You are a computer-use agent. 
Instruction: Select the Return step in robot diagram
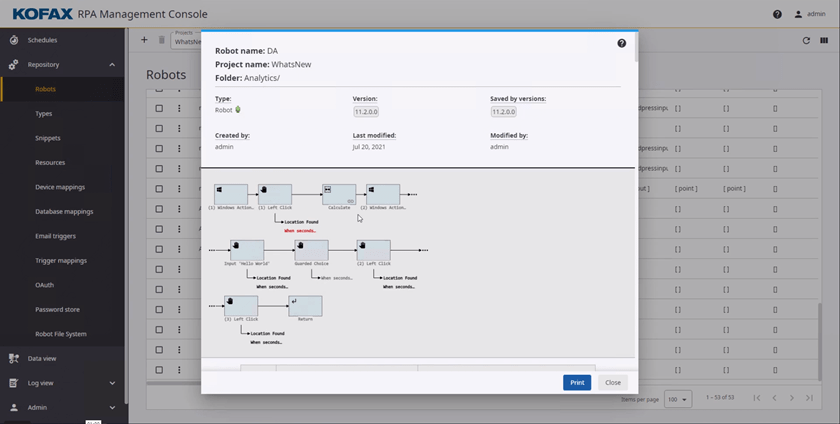coord(305,305)
